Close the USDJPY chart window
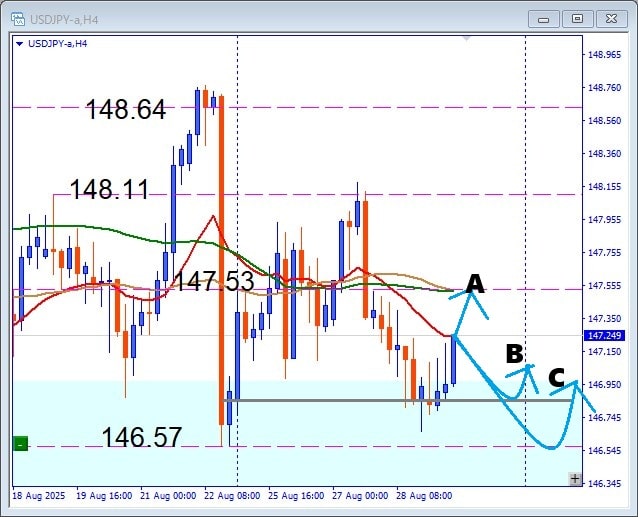This screenshot has width=638, height=517. coord(612,19)
